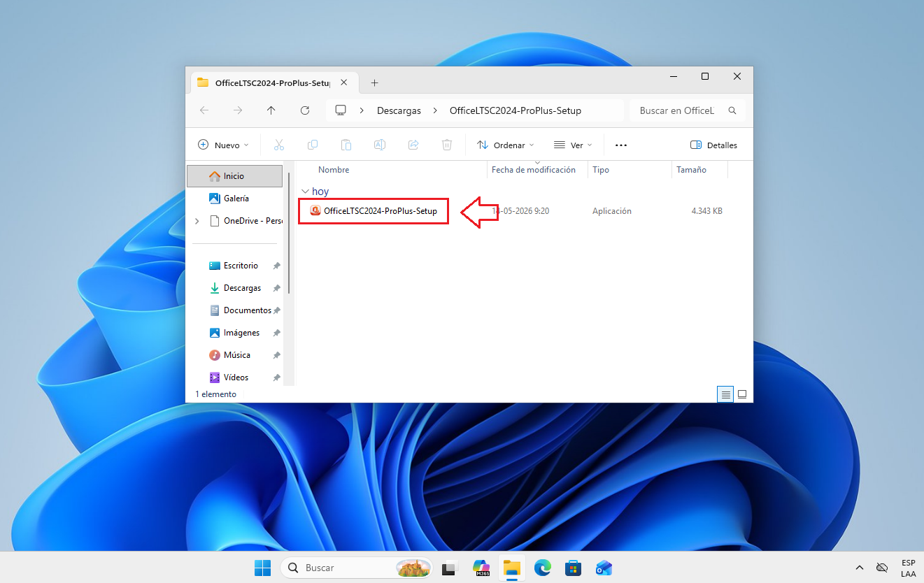The height and width of the screenshot is (583, 924).
Task: Open Escritorio quick access folder
Action: (x=235, y=266)
